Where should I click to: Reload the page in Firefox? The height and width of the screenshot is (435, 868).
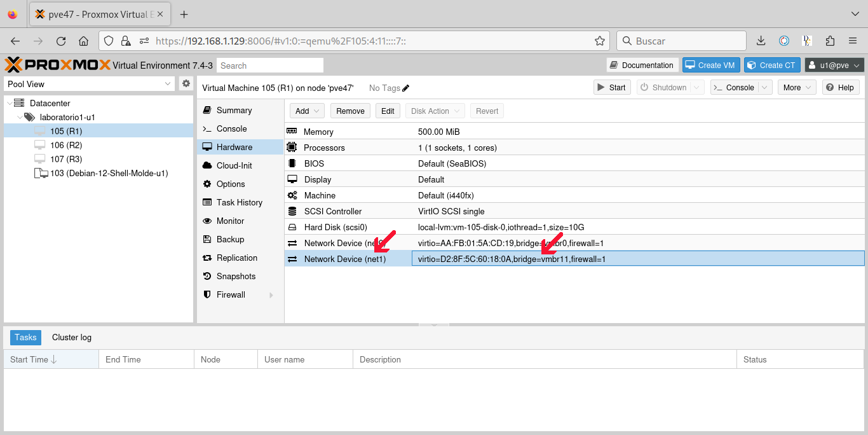[x=61, y=41]
